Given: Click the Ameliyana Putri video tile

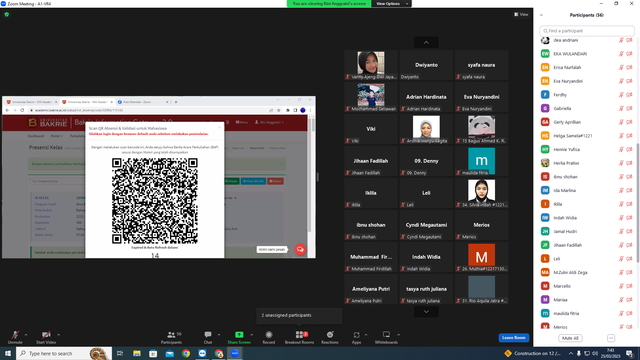Looking at the screenshot, I should (371, 289).
